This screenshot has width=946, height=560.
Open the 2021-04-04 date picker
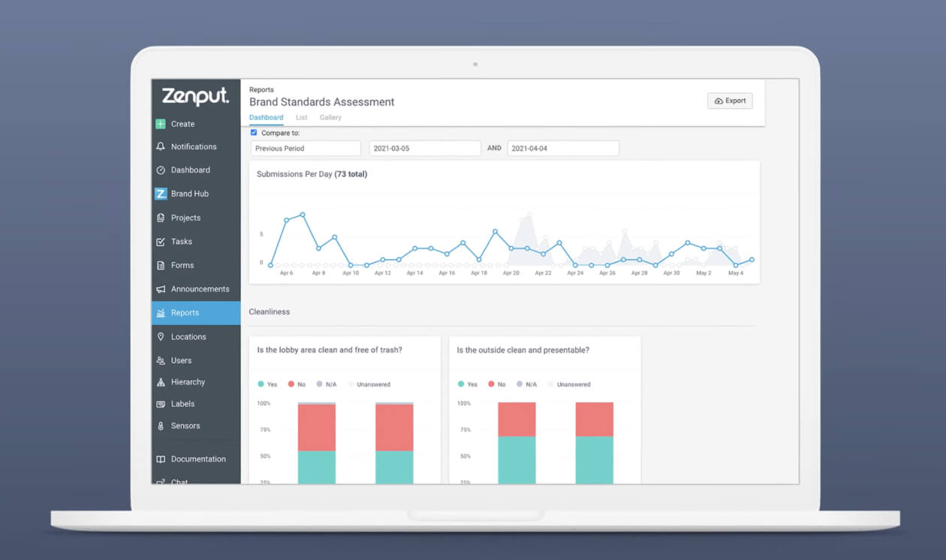coord(563,148)
